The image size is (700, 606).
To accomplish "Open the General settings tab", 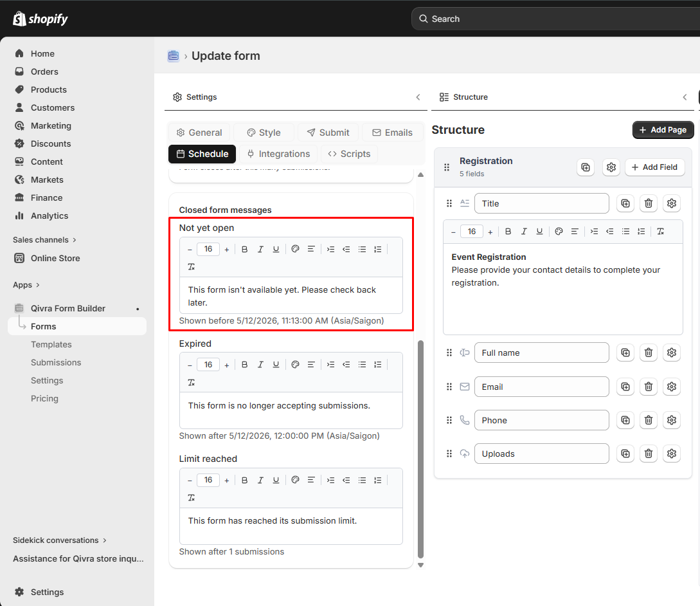I will coord(199,133).
